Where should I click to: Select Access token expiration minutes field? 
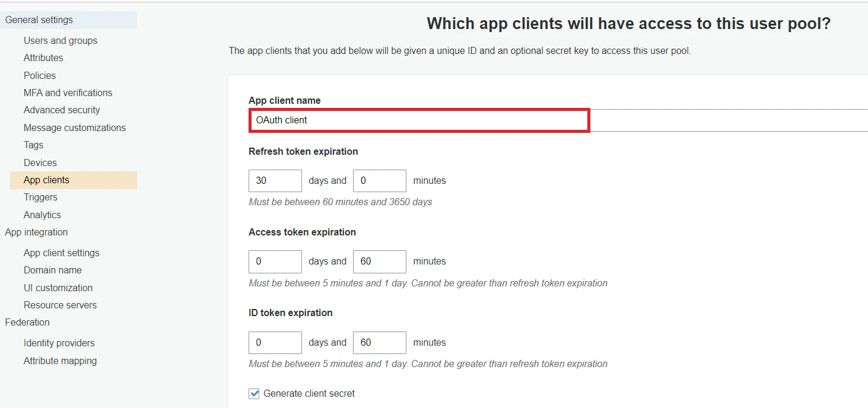(379, 262)
